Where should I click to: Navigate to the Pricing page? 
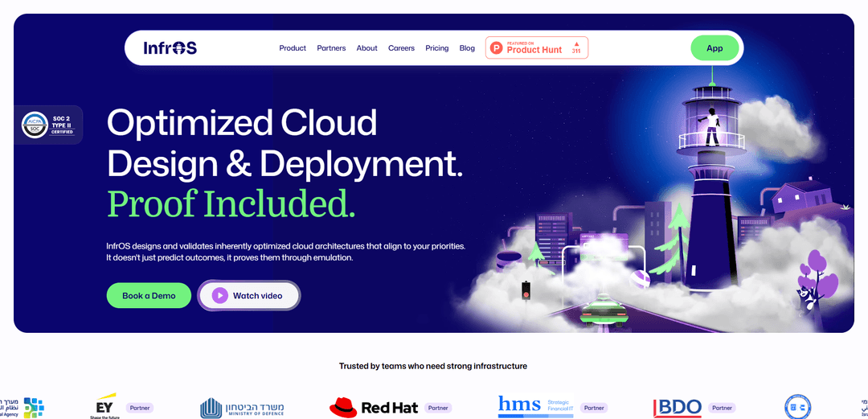(437, 48)
